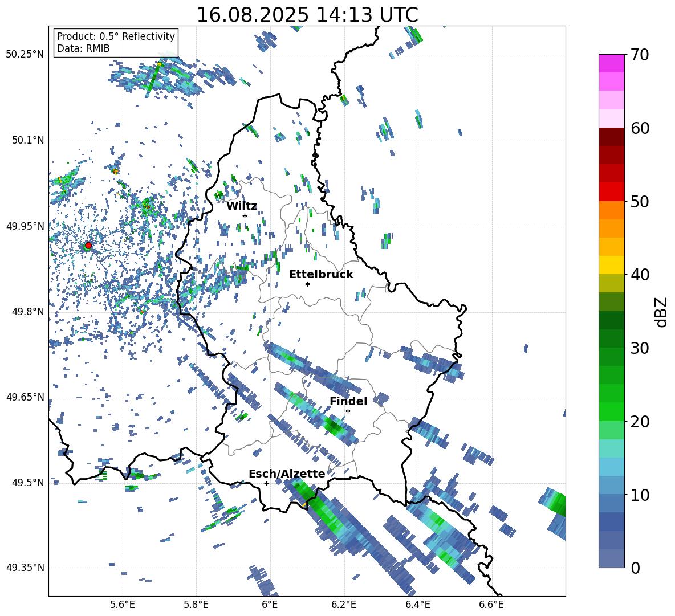Click the 40 tick label on colorbar
675x616 pixels.
(640, 275)
